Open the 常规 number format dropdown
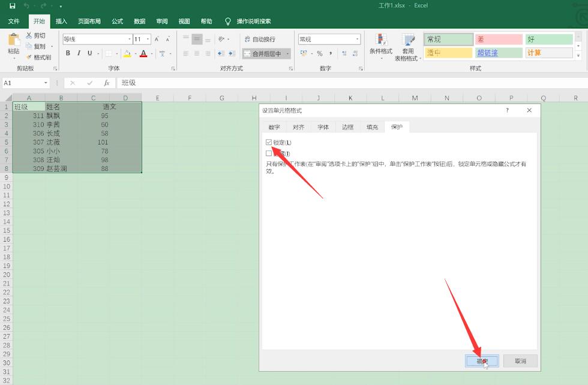Screen dimensions: 588x385 [x=357, y=39]
